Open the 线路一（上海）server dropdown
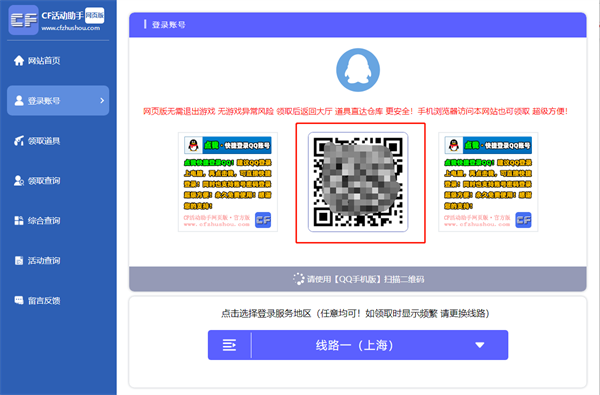Screen dimensions: 600x395 click(x=358, y=345)
